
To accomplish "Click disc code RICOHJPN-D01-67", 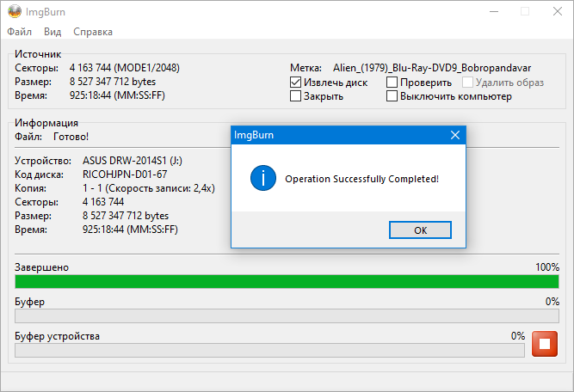I will (x=125, y=175).
